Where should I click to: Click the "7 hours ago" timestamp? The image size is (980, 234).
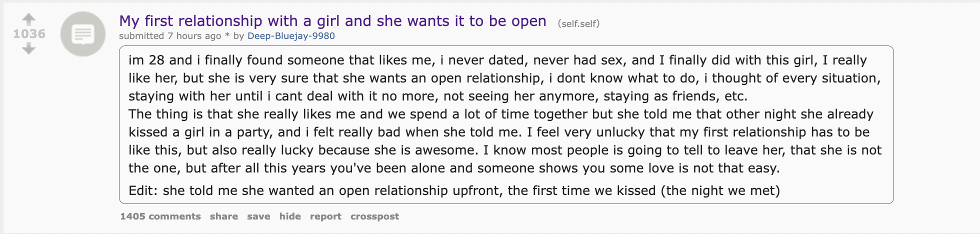(x=194, y=36)
